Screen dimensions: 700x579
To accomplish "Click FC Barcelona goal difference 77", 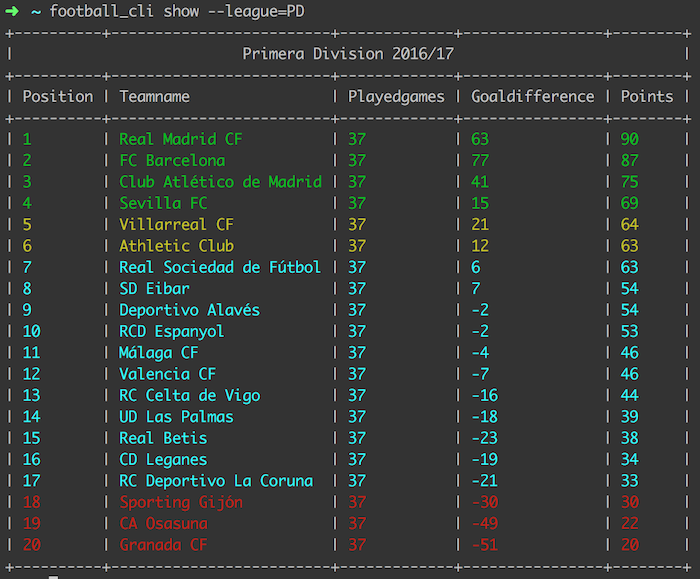I will tap(480, 160).
